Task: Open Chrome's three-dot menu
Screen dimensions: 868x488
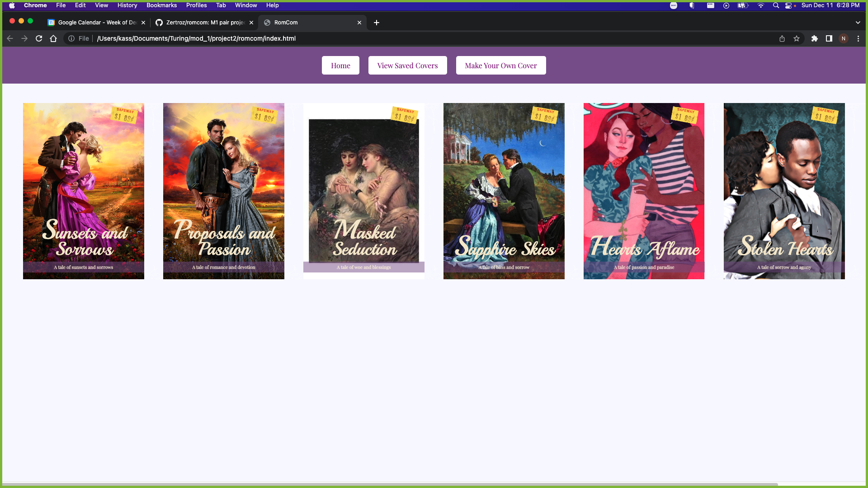Action: pyautogui.click(x=858, y=38)
